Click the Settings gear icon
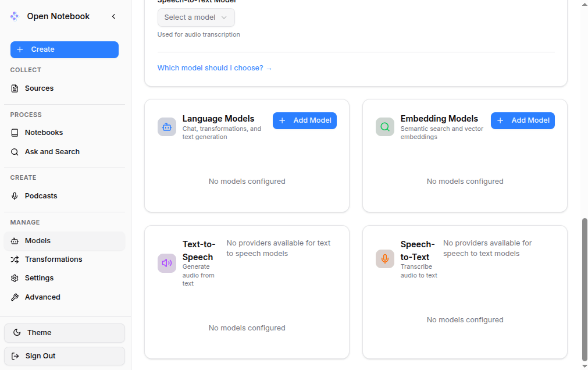The image size is (588, 370). (x=15, y=278)
